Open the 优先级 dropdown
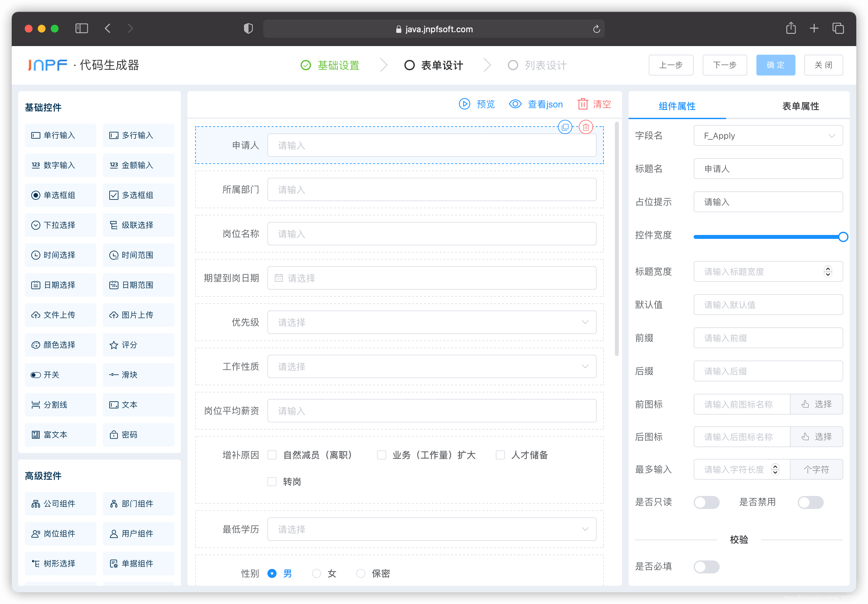This screenshot has height=604, width=868. [x=432, y=322]
